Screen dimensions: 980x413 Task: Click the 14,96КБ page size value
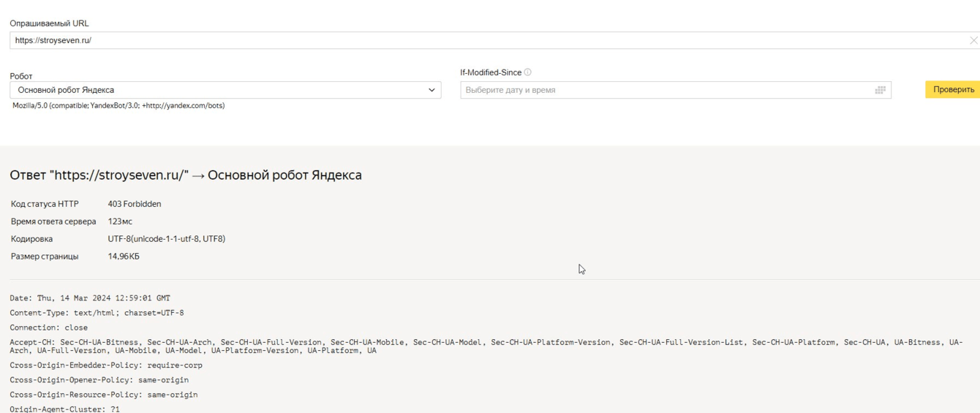124,257
